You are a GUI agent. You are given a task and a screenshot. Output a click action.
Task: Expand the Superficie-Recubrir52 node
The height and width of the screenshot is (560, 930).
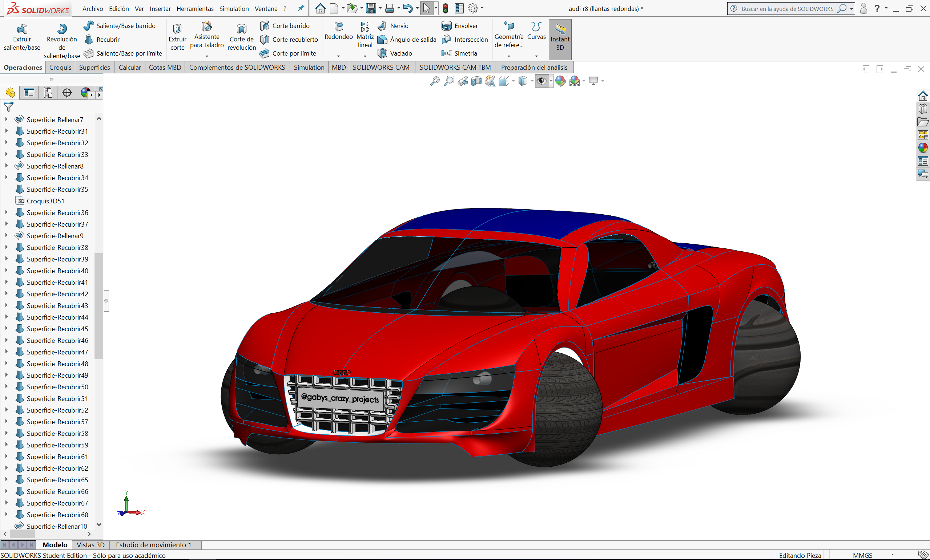[x=6, y=410]
